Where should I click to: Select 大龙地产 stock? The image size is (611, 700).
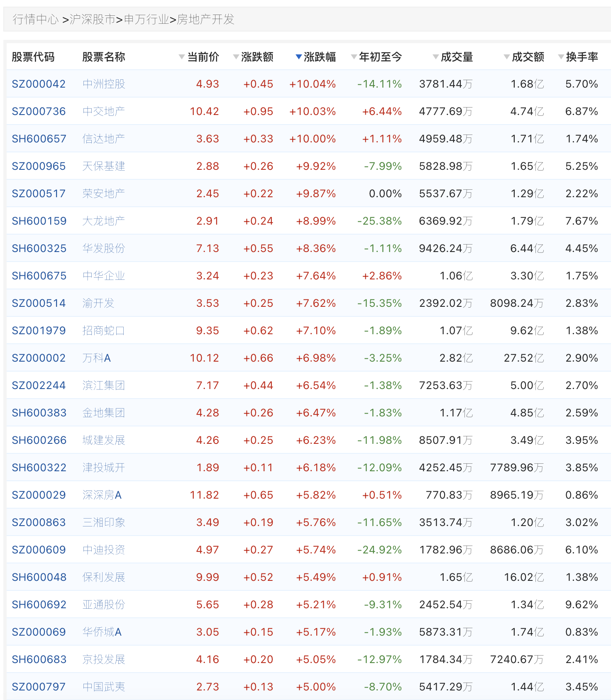(x=104, y=221)
